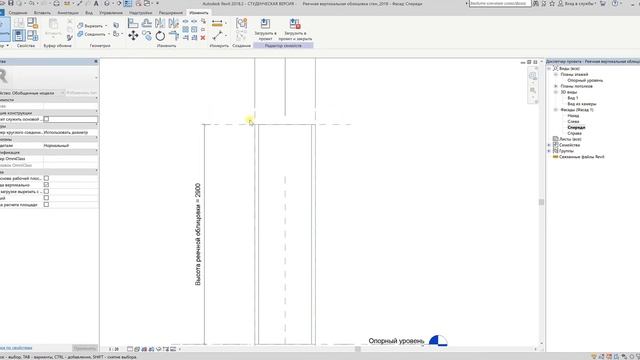Click the view scale 1:20 button

(x=114, y=349)
